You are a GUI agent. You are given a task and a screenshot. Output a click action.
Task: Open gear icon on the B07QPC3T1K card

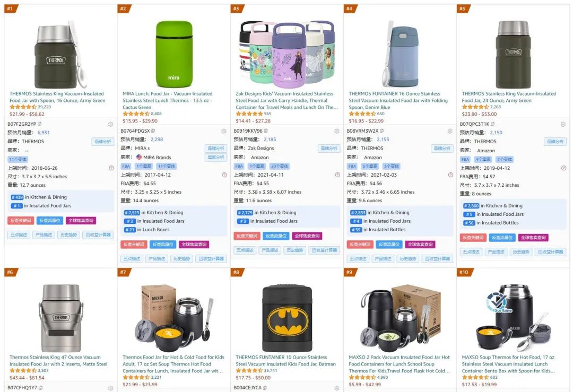click(563, 125)
